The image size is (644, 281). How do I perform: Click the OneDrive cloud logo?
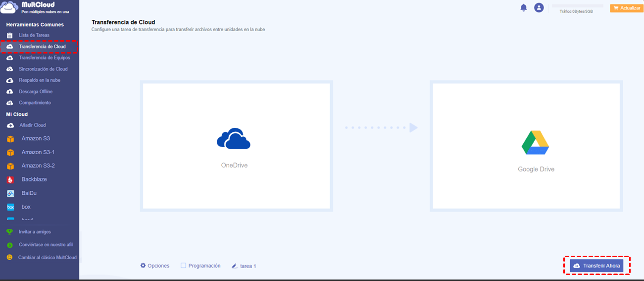(234, 139)
